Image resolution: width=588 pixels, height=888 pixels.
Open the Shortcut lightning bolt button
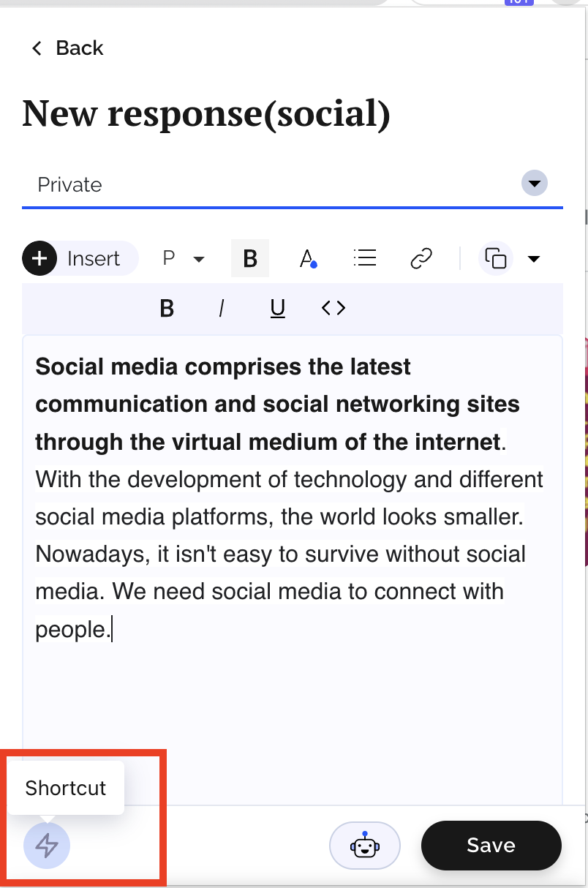[47, 846]
